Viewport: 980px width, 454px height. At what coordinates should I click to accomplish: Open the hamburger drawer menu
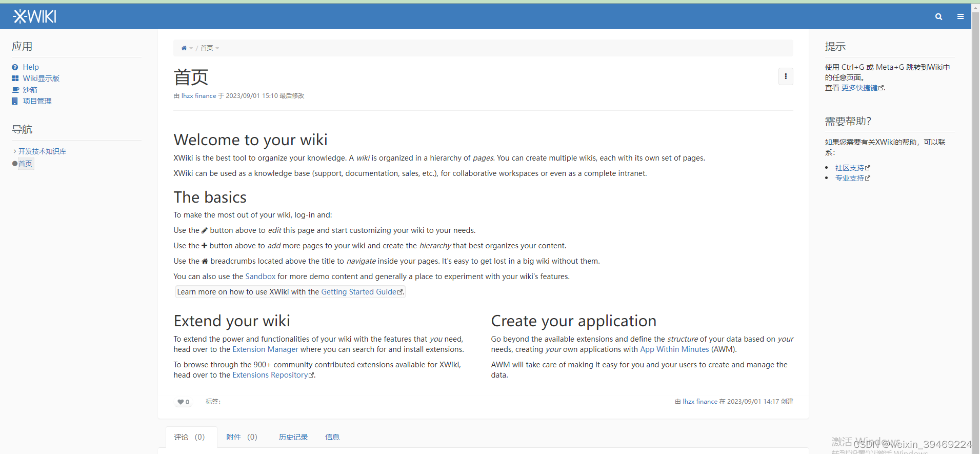click(961, 17)
